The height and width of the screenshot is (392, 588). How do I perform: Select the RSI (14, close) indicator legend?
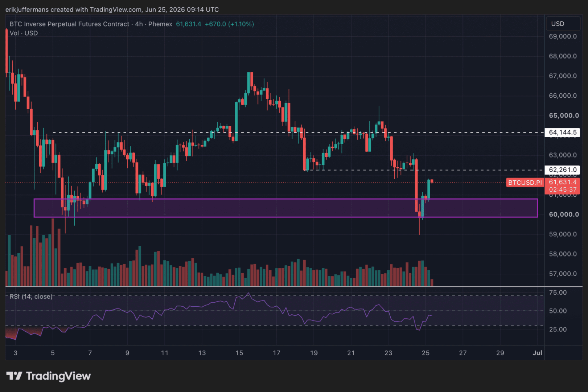click(31, 297)
